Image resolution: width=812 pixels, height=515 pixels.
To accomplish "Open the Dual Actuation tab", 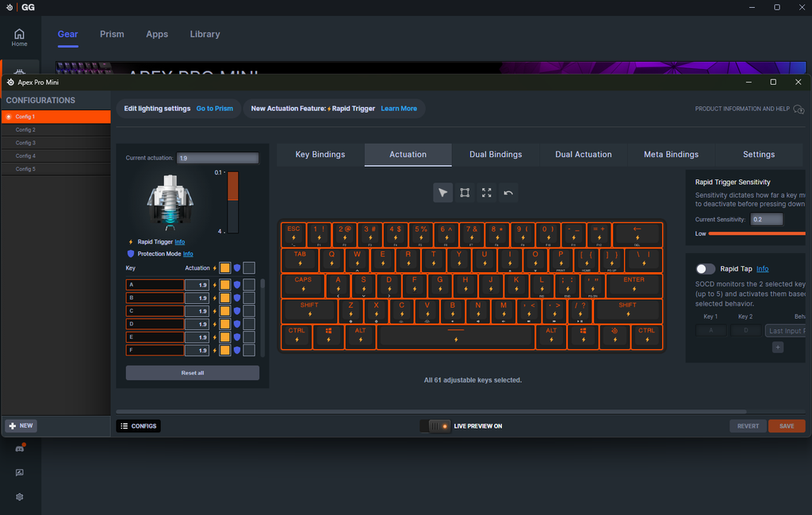I will tap(583, 155).
